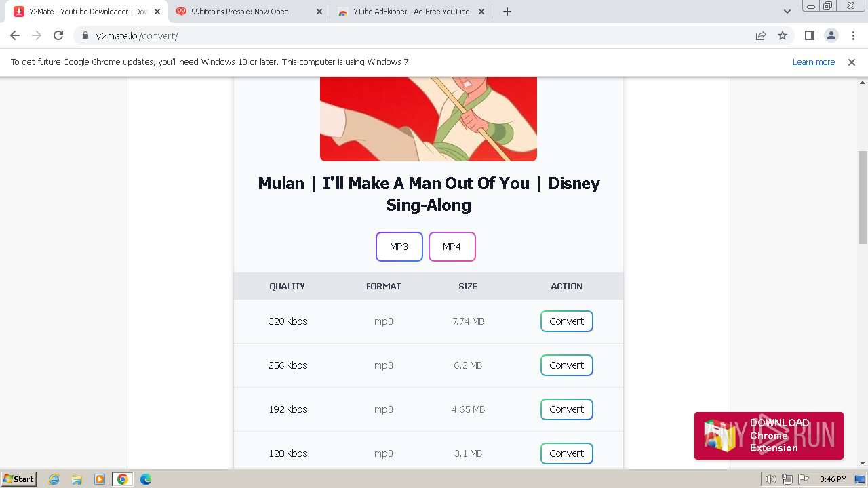Expand the tab search chevron

pyautogui.click(x=787, y=12)
